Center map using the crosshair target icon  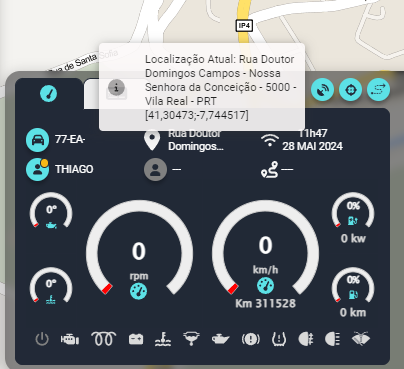coord(350,90)
